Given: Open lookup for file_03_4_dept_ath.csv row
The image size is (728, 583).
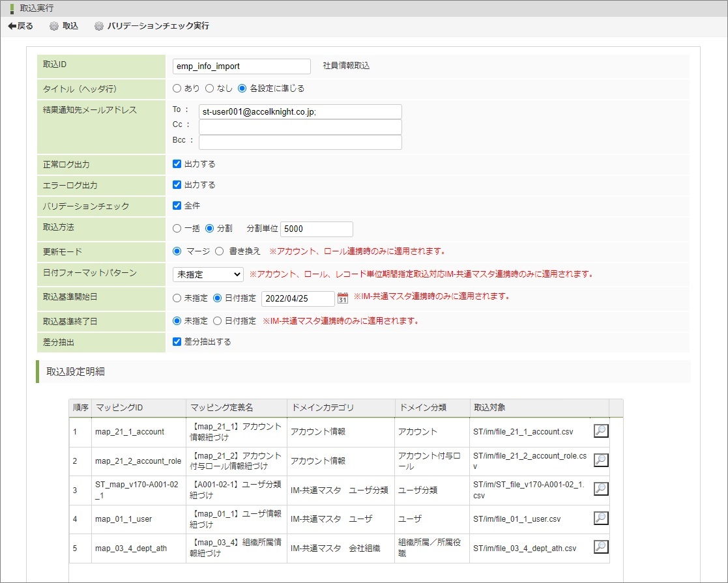Looking at the screenshot, I should point(601,547).
